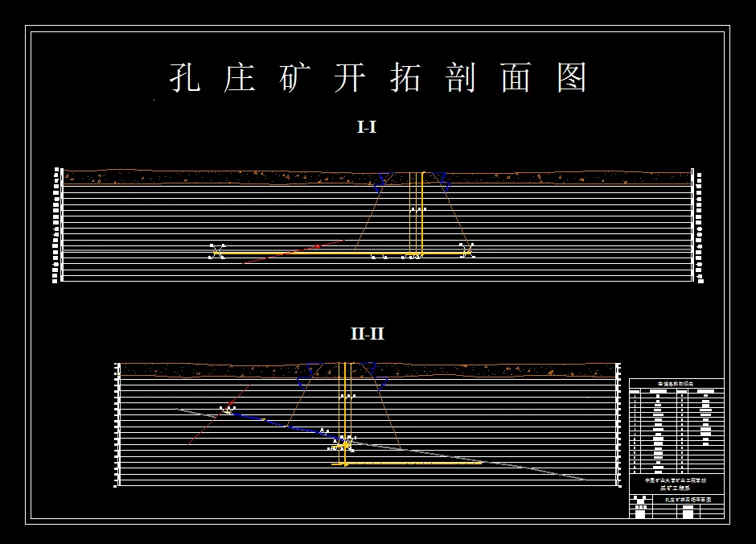The width and height of the screenshot is (756, 544).
Task: Click the 中国矿业大学矿业工程学院 text
Action: [x=676, y=480]
